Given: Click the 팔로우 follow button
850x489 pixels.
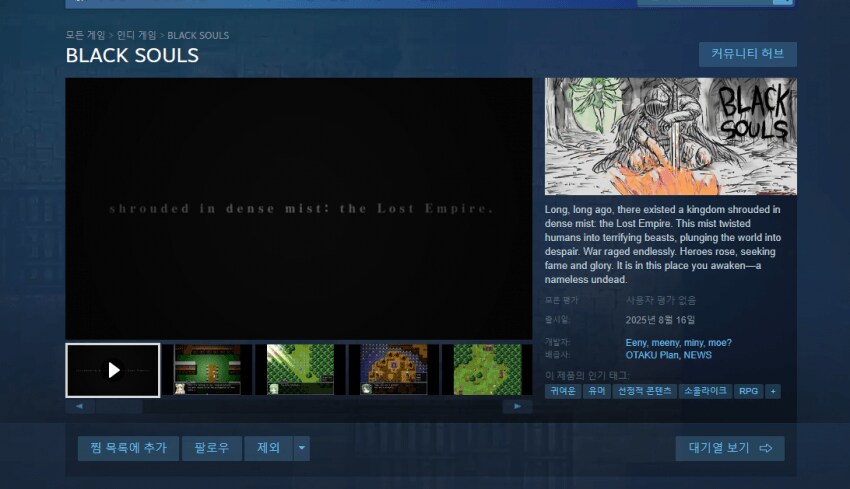Looking at the screenshot, I should pos(212,448).
